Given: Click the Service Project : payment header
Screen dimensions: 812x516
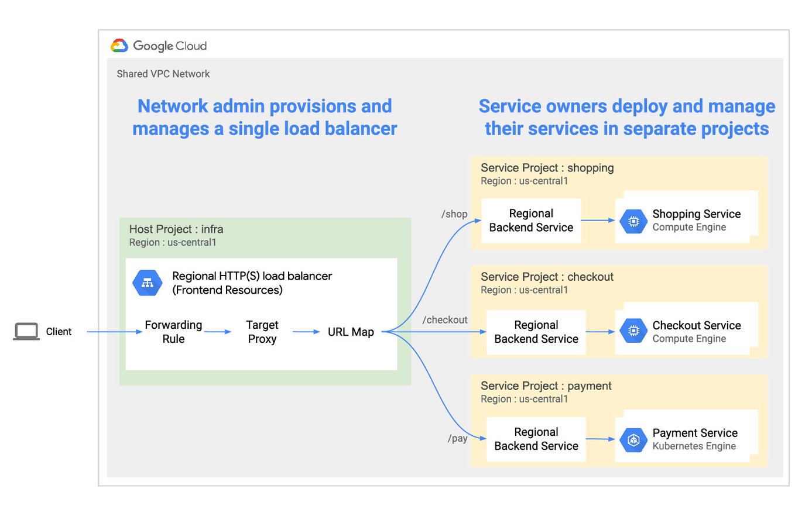Looking at the screenshot, I should coord(546,386).
